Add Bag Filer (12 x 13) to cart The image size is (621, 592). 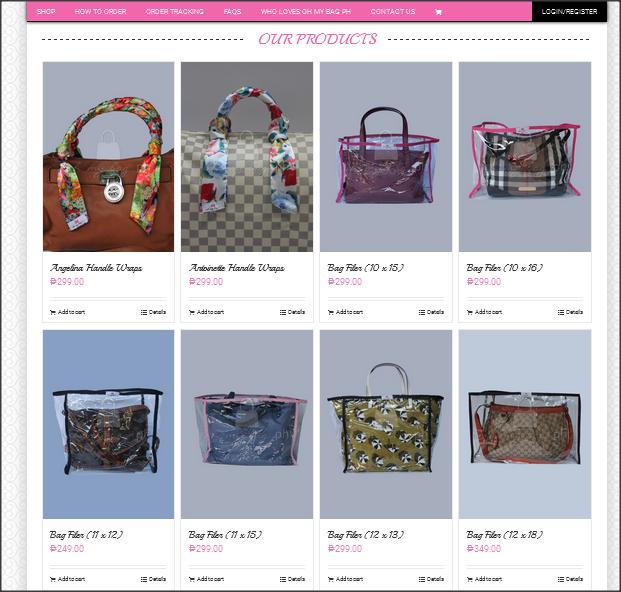[x=345, y=579]
